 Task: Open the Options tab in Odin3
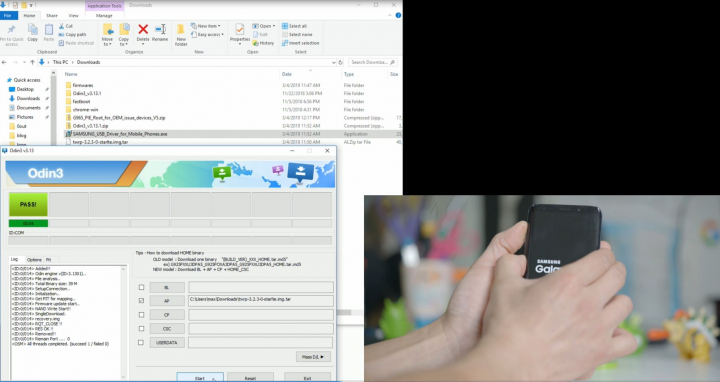34,260
